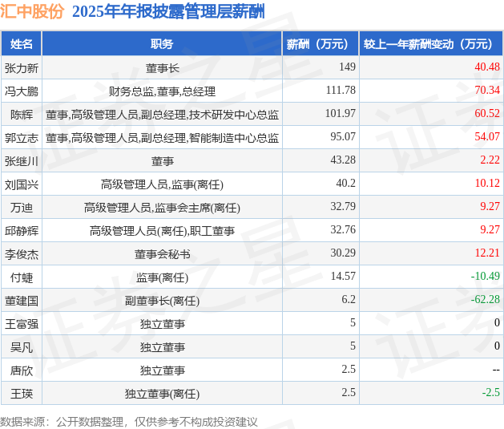The width and height of the screenshot is (504, 429).
Task: Click the position 副董事长(离任)
Action: pos(162,301)
